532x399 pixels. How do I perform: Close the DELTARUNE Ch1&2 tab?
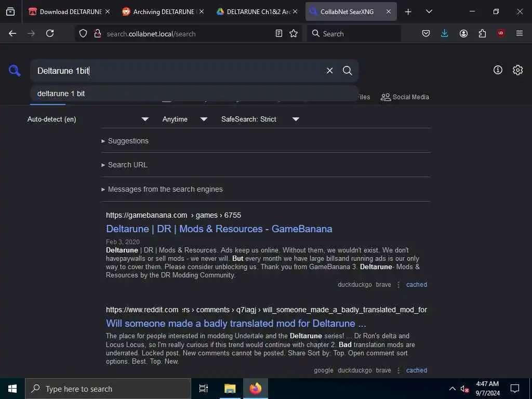(x=295, y=11)
